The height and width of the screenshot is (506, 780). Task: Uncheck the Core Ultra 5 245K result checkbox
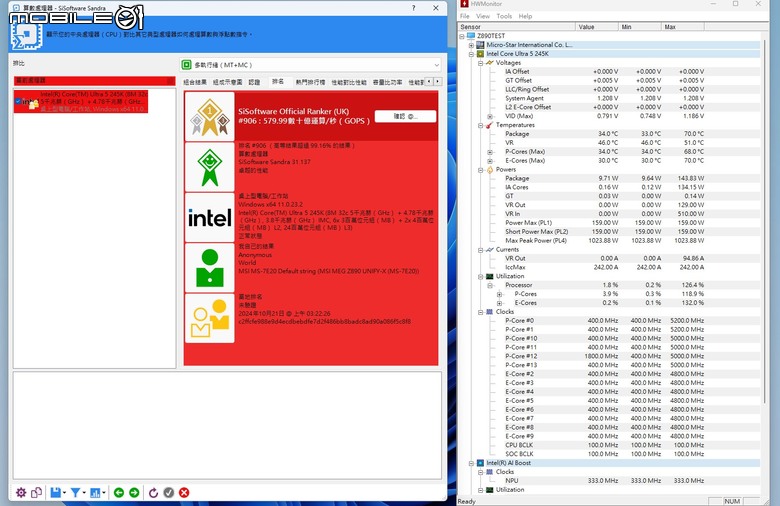[18, 101]
